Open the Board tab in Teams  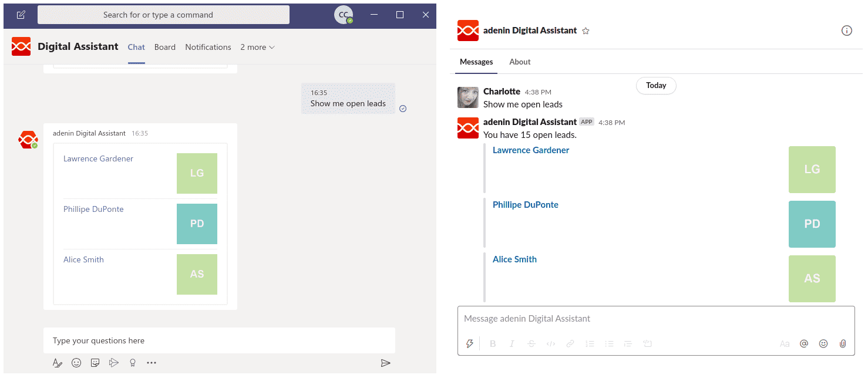click(165, 47)
